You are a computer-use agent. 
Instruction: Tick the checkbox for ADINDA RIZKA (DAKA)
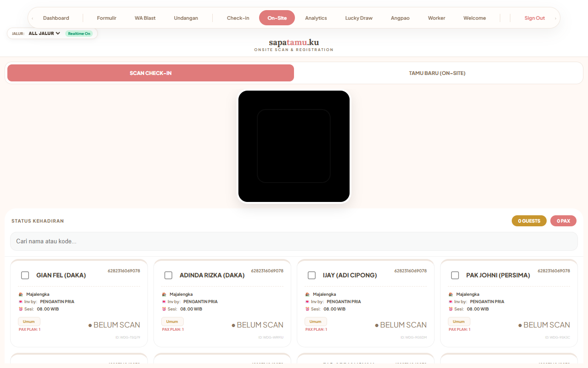coord(169,275)
